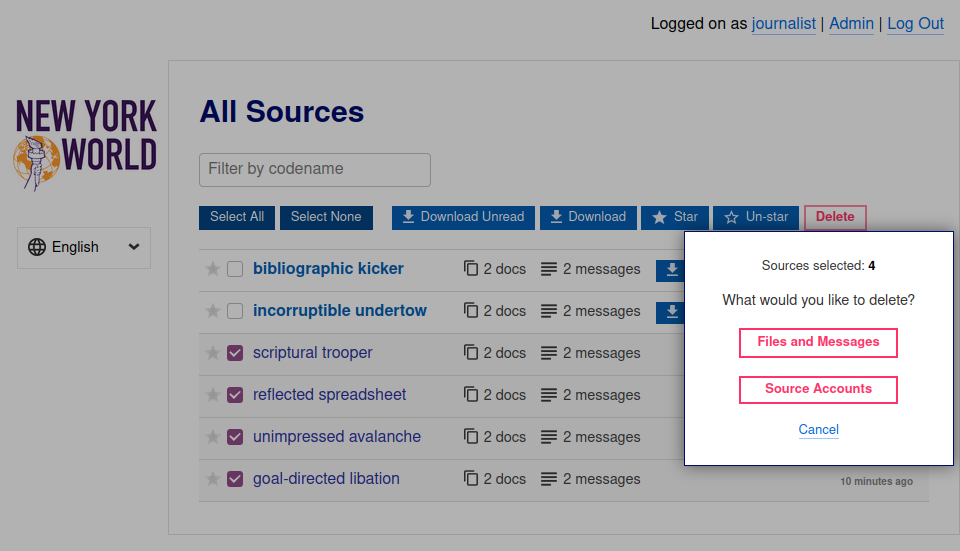
Task: Star the unimpressed avalanche source
Action: point(212,437)
